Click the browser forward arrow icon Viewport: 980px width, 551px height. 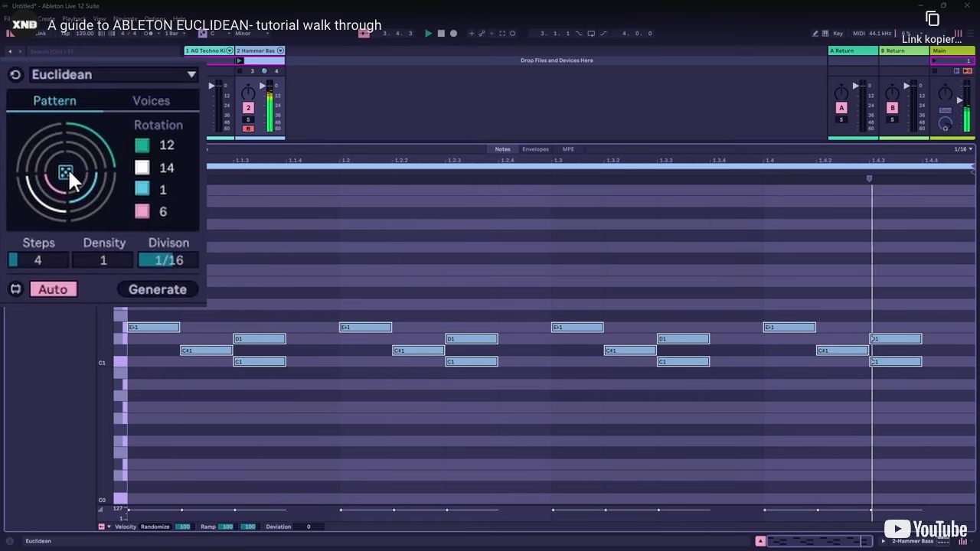click(21, 51)
